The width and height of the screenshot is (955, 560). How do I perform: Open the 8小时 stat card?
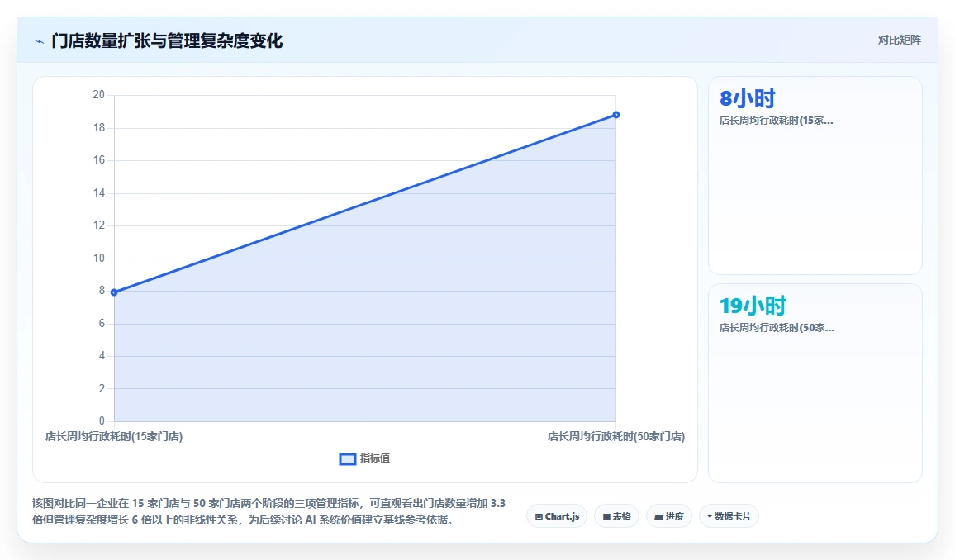815,175
